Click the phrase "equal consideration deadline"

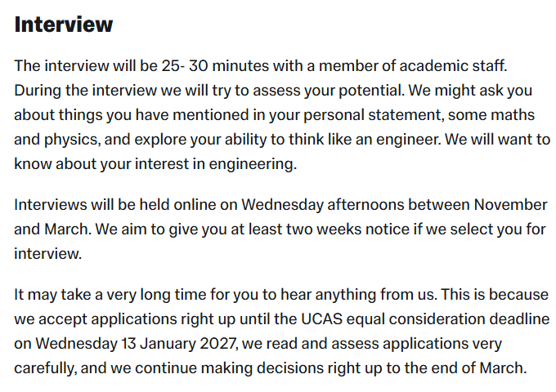click(x=448, y=319)
